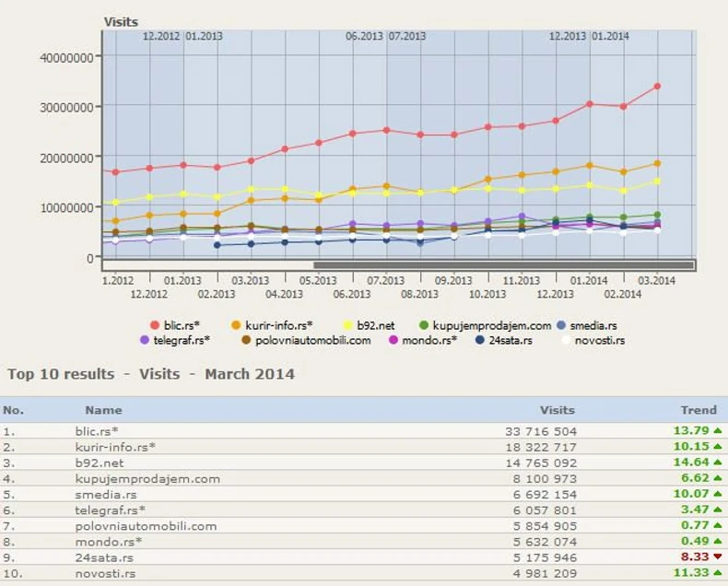Click red down trend arrow for 24sata.rs

tap(717, 558)
